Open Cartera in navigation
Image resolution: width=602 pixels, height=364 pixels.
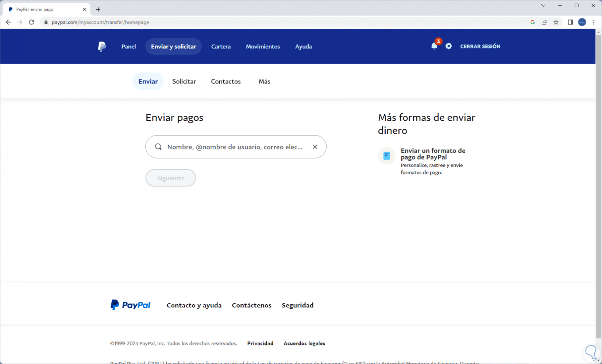click(221, 46)
